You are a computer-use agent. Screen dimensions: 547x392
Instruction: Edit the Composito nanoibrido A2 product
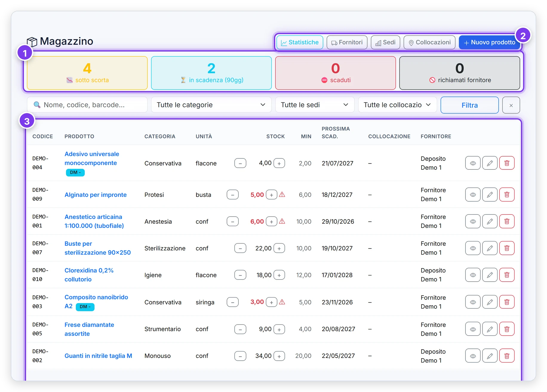[x=490, y=302]
